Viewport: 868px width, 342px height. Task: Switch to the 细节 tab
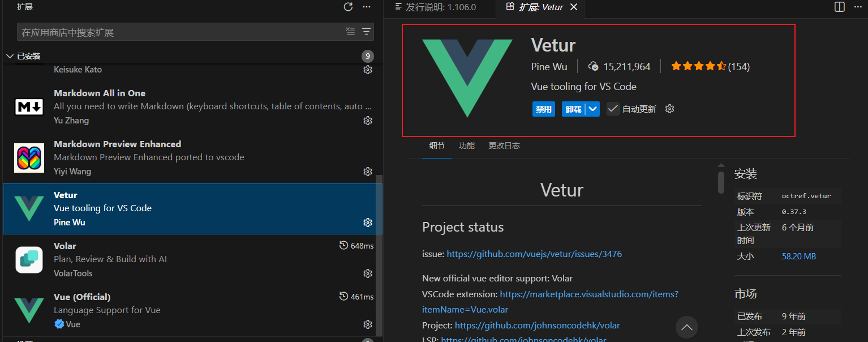(x=437, y=146)
